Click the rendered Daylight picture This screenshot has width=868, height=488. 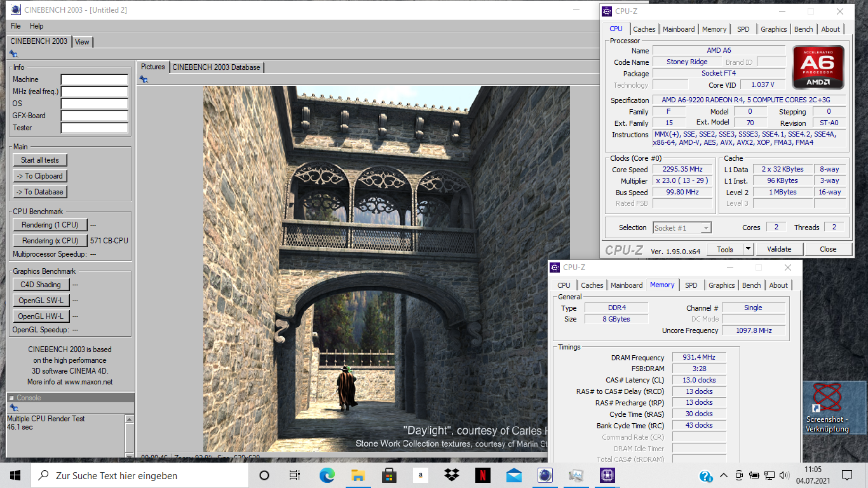386,269
